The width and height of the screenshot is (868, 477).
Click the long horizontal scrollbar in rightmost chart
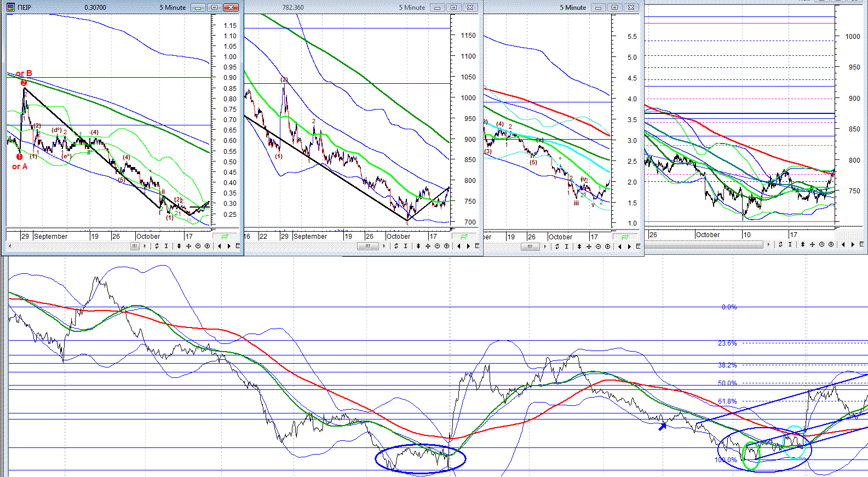point(704,244)
